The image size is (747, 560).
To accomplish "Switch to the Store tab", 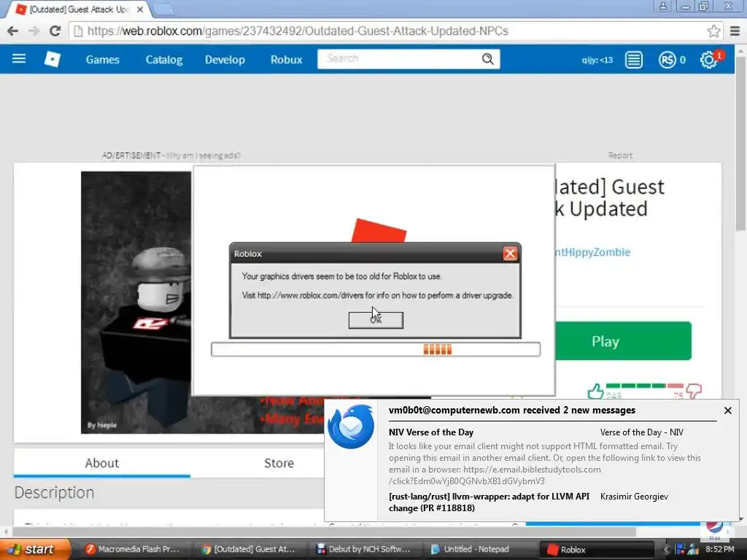I will [279, 463].
